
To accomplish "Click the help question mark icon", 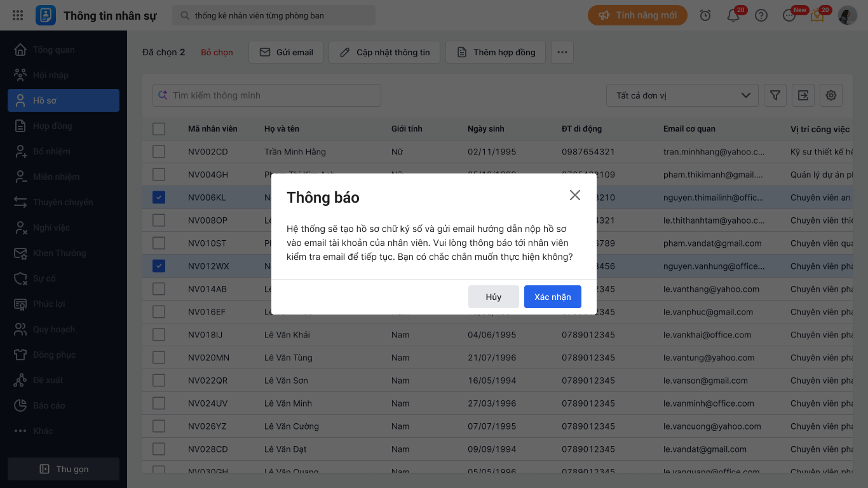I will 761,15.
